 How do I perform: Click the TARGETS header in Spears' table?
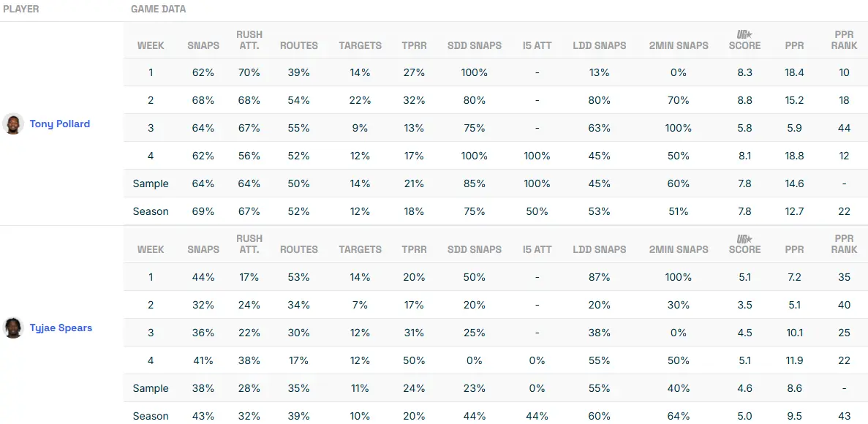[x=360, y=249]
